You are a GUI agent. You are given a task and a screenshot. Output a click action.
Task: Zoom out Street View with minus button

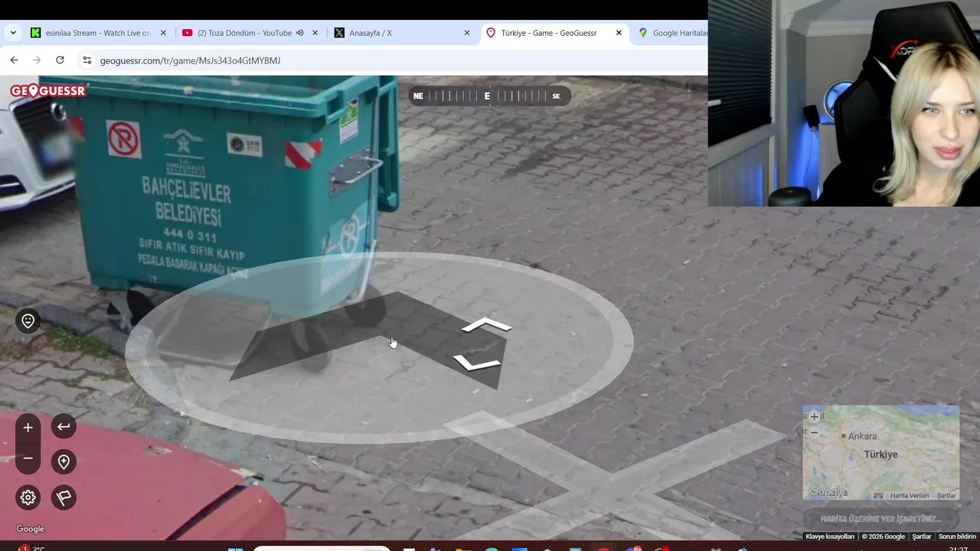tap(28, 458)
